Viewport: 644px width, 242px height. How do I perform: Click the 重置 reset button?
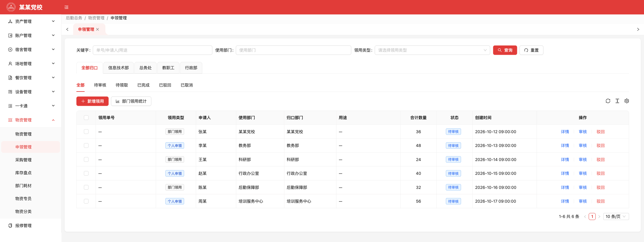pos(531,50)
